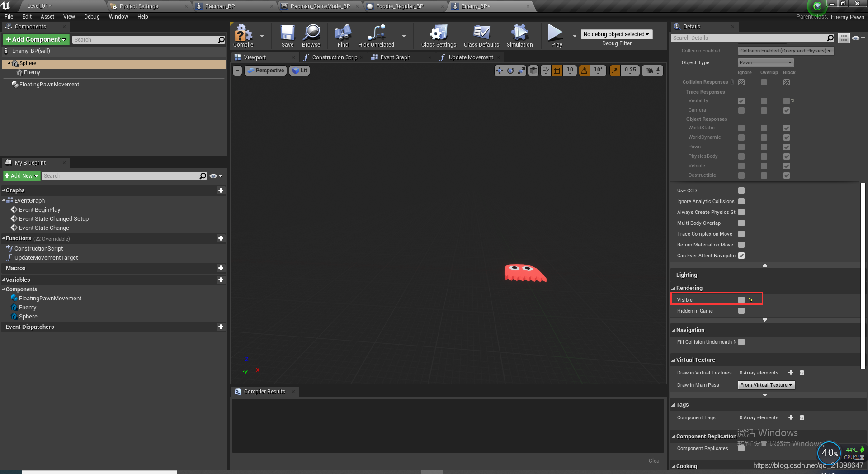Viewport: 868px width, 474px height.
Task: Select FloatingPawnMovement in Components tree
Action: click(x=49, y=85)
